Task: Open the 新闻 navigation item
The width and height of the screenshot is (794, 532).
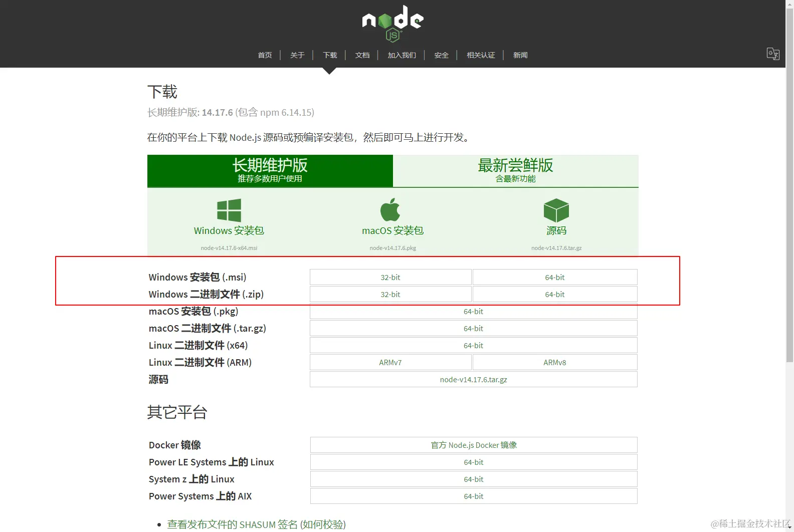Action: point(520,55)
